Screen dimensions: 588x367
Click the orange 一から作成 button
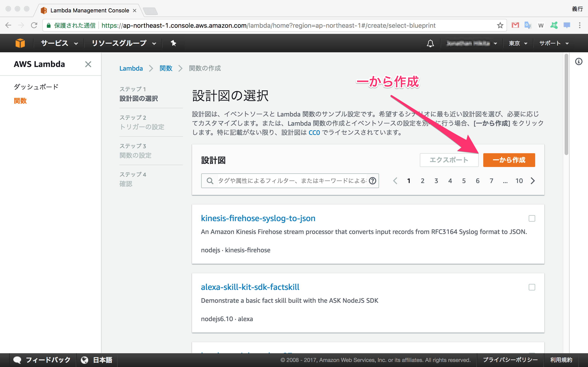[509, 160]
